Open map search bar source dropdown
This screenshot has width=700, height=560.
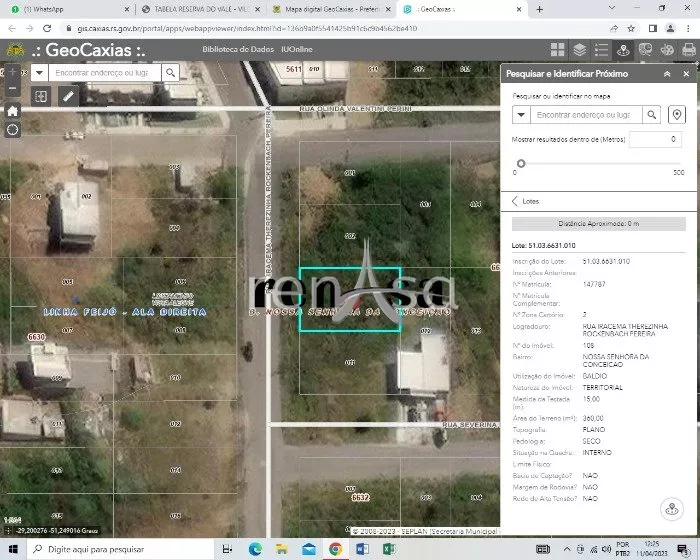click(40, 72)
